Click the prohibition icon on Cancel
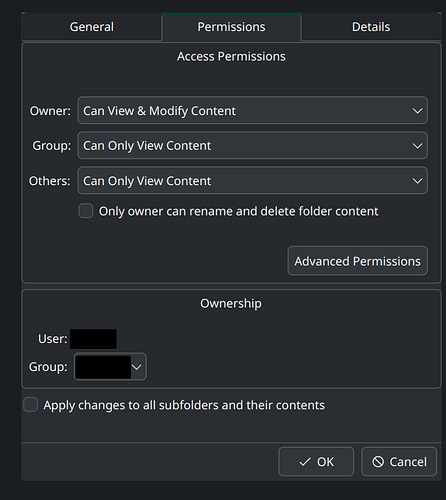This screenshot has width=446, height=500. 378,462
